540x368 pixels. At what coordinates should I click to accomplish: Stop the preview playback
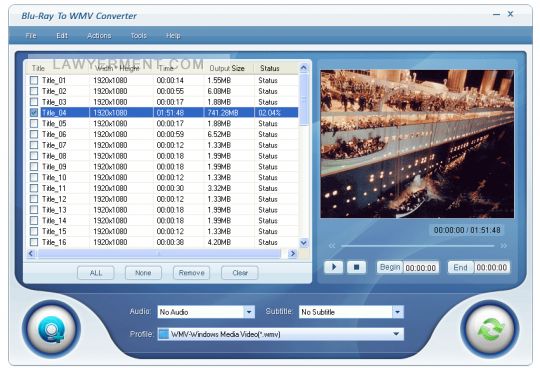point(356,267)
